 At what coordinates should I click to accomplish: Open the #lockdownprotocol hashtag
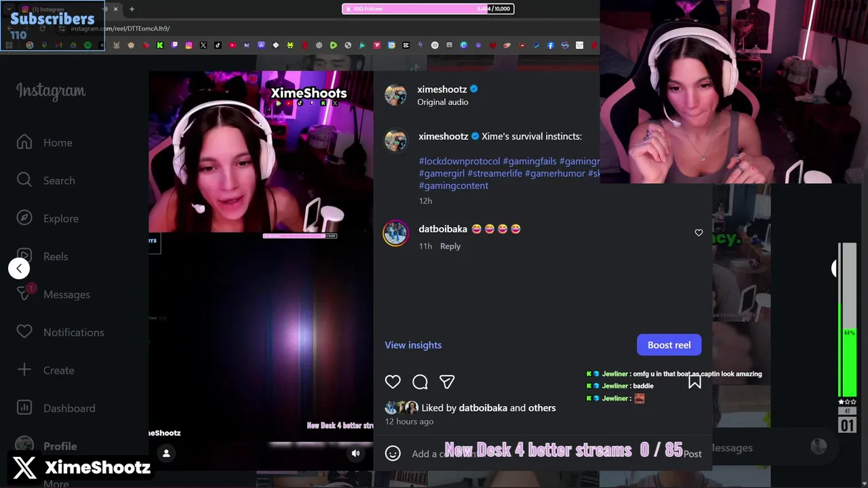[x=459, y=161]
